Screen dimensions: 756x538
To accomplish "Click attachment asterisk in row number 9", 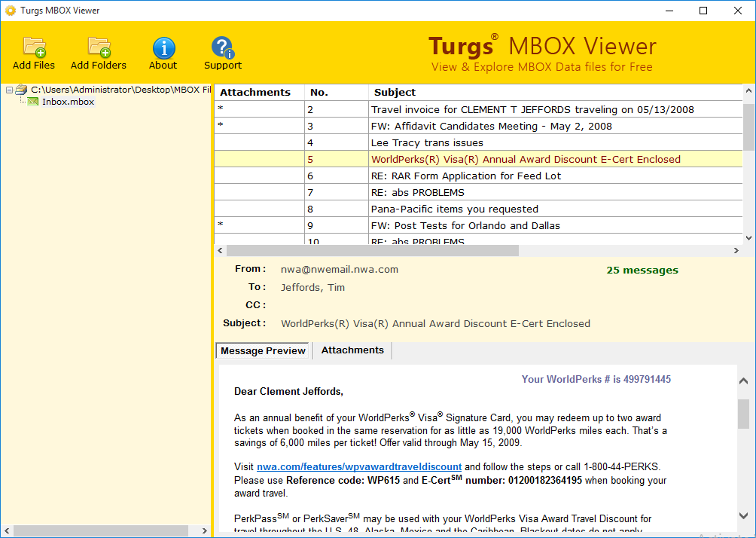I will click(x=221, y=225).
